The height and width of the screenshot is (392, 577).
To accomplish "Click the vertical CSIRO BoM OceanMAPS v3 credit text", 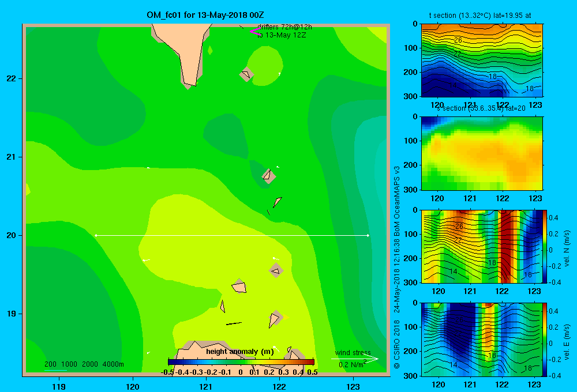I will (x=397, y=267).
